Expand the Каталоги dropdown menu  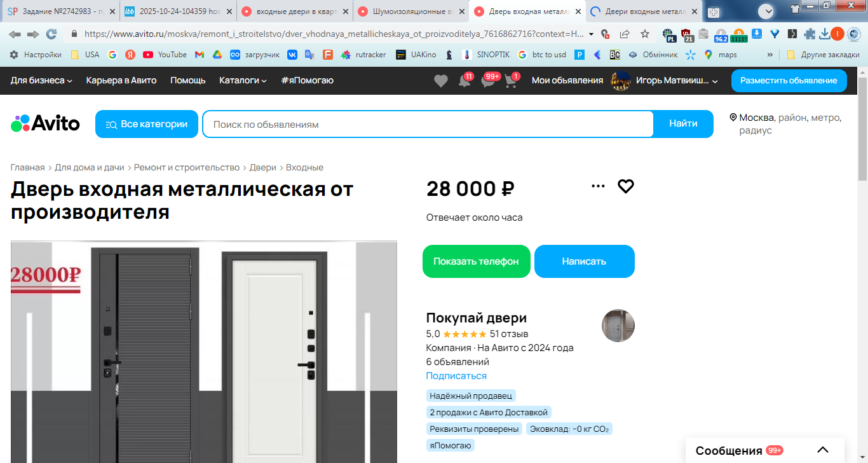pos(243,80)
